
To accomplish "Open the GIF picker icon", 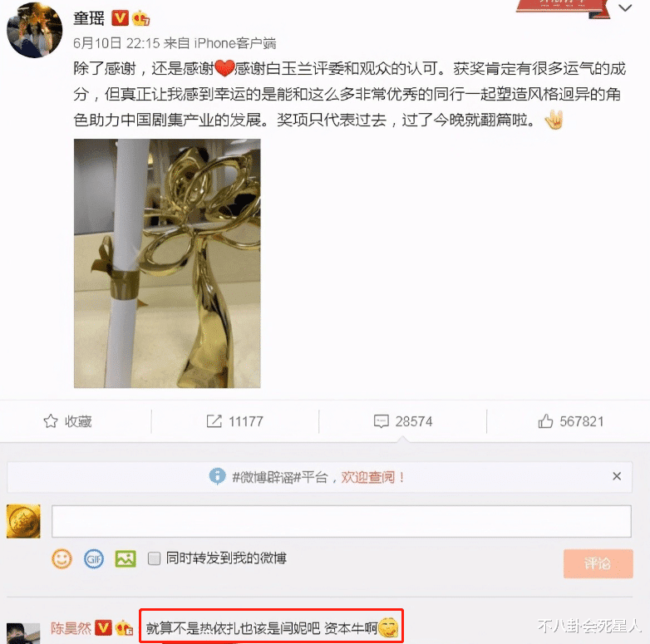I will [94, 558].
